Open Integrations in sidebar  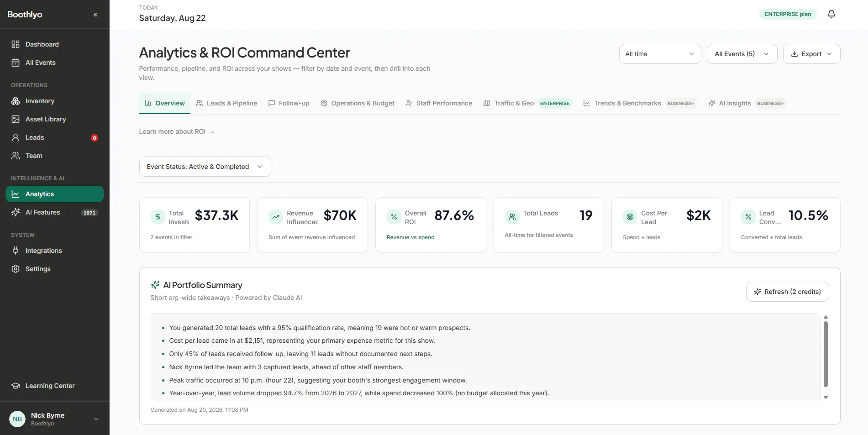coord(54,251)
